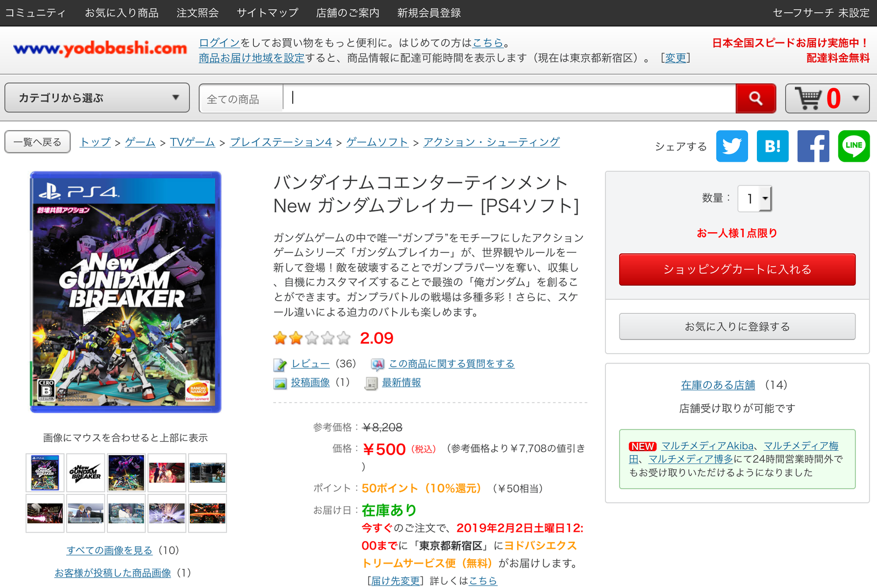Click セーフサーチ 未設定 setting

821,13
